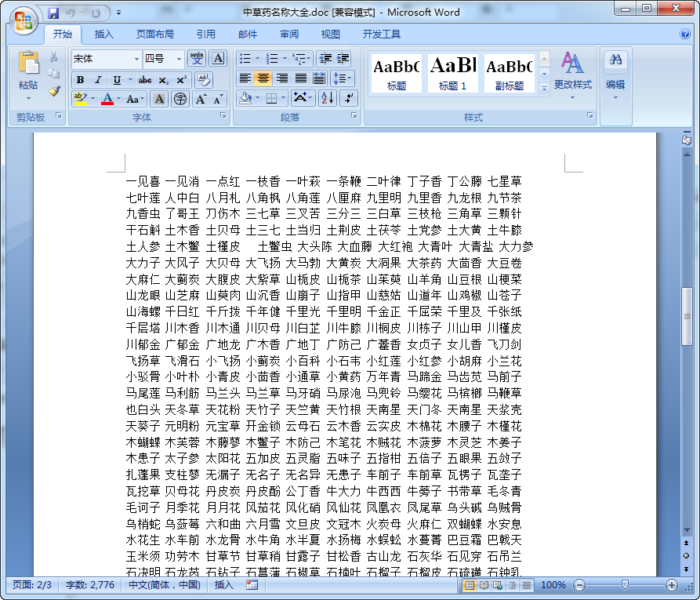This screenshot has height=600, width=700.
Task: Expand font name dropdown 宋体
Action: tap(136, 59)
